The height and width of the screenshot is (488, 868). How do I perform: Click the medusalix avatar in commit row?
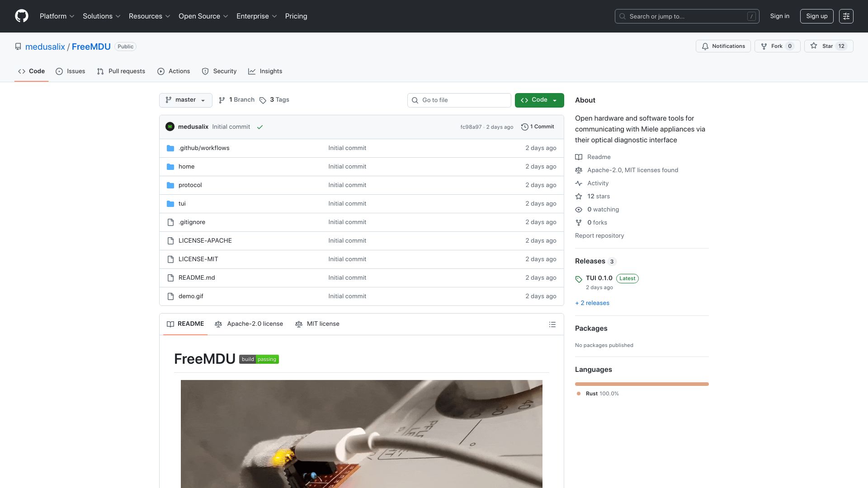(170, 127)
